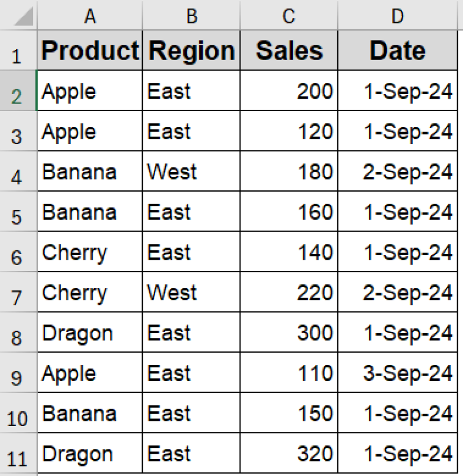
Task: Click the Apple cell in row 9
Action: [x=89, y=373]
